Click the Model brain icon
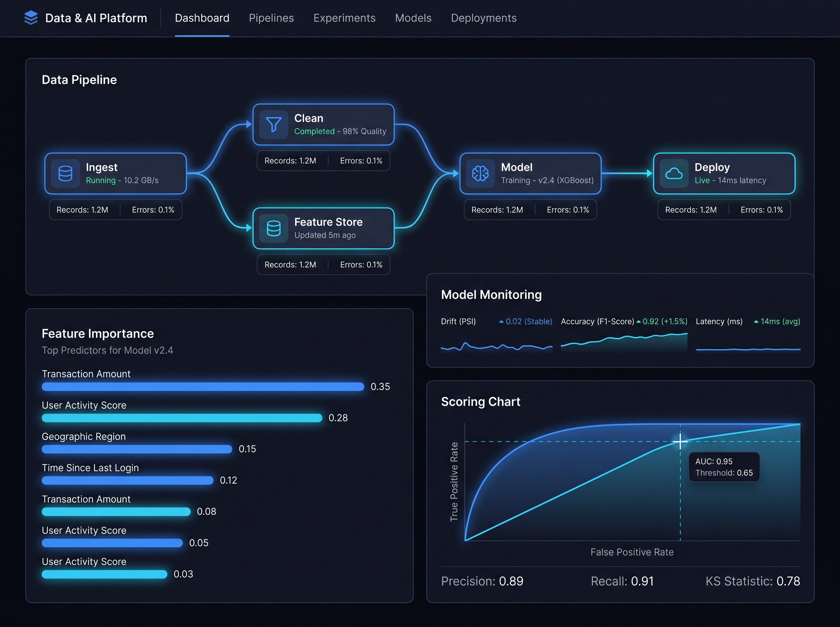Viewport: 840px width, 627px height. (x=480, y=174)
